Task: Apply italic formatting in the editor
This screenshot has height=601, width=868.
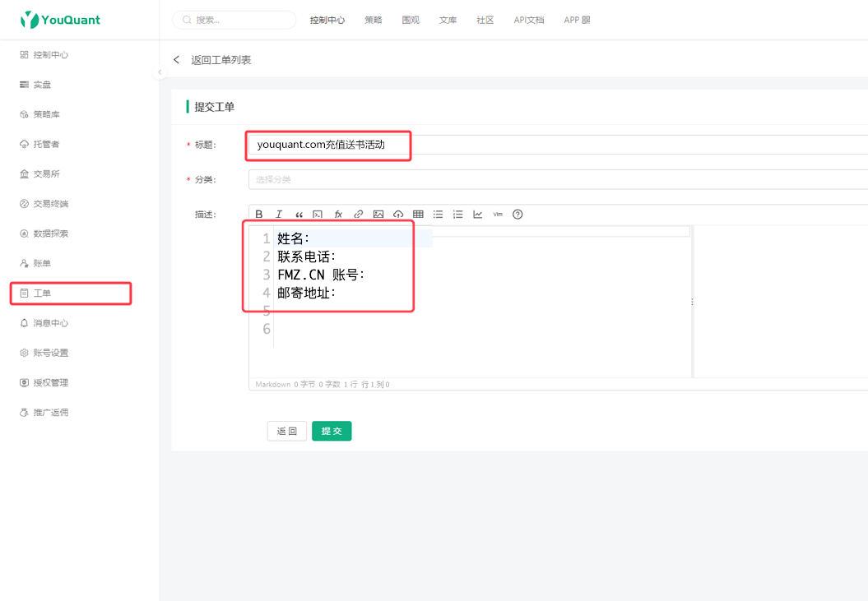Action: point(278,214)
